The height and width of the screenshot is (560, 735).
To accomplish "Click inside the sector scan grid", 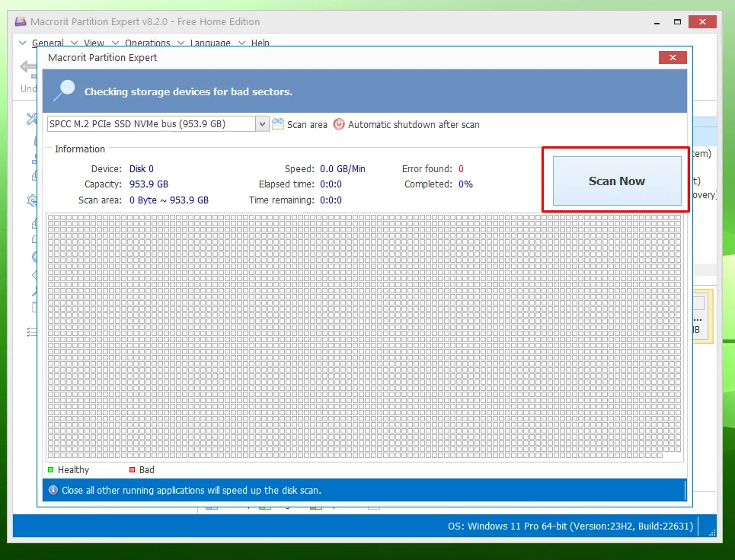I will (366, 335).
